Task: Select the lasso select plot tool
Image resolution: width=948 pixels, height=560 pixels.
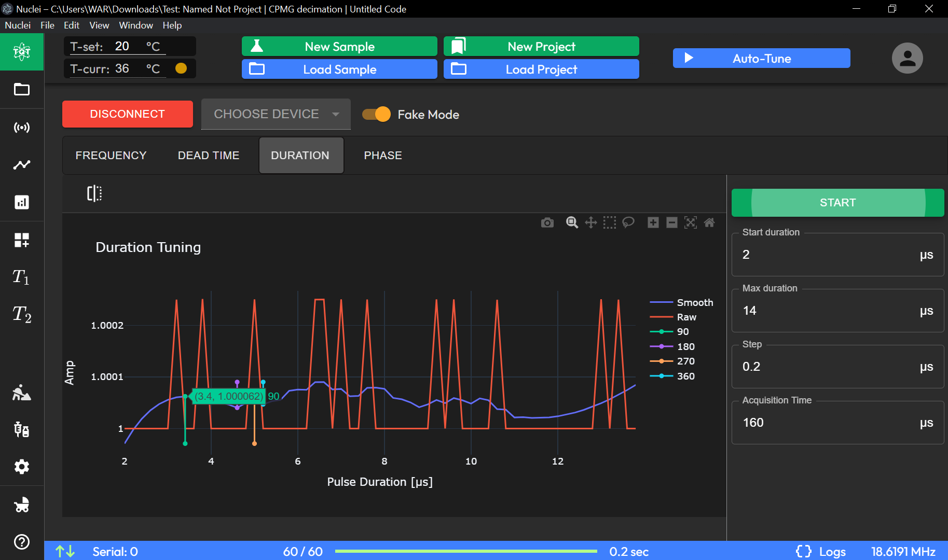Action: (x=628, y=223)
